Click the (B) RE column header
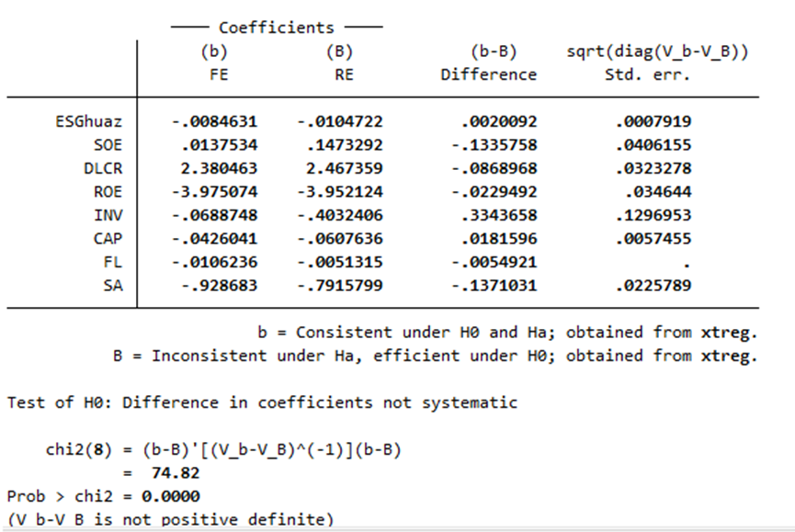Viewport: 795px width, 532px height. coord(340,62)
